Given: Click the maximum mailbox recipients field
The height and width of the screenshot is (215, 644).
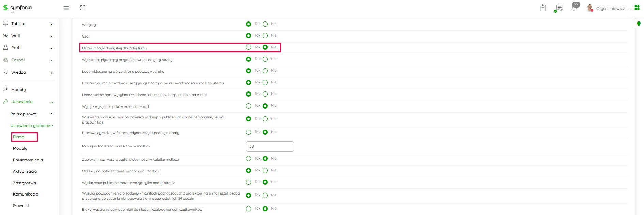Looking at the screenshot, I should 270,146.
